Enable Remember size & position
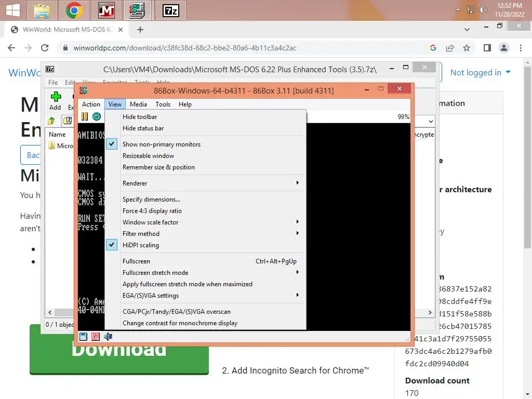 [206, 167]
